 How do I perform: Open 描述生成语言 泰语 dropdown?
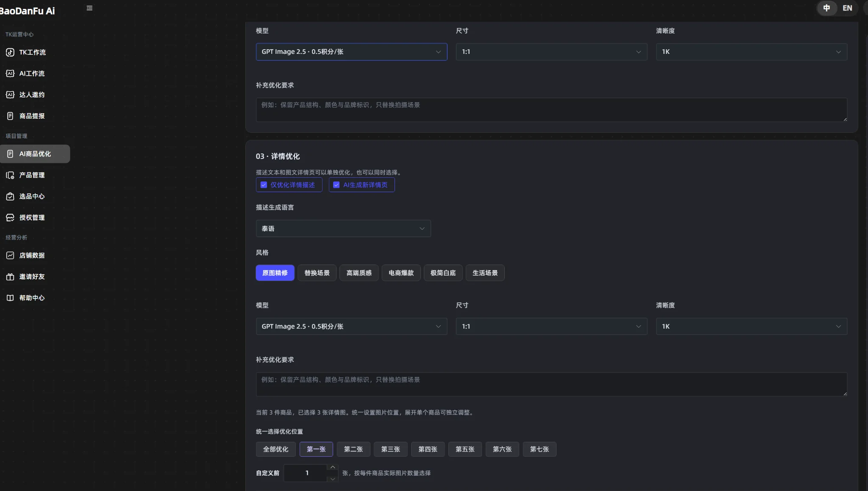click(x=343, y=229)
